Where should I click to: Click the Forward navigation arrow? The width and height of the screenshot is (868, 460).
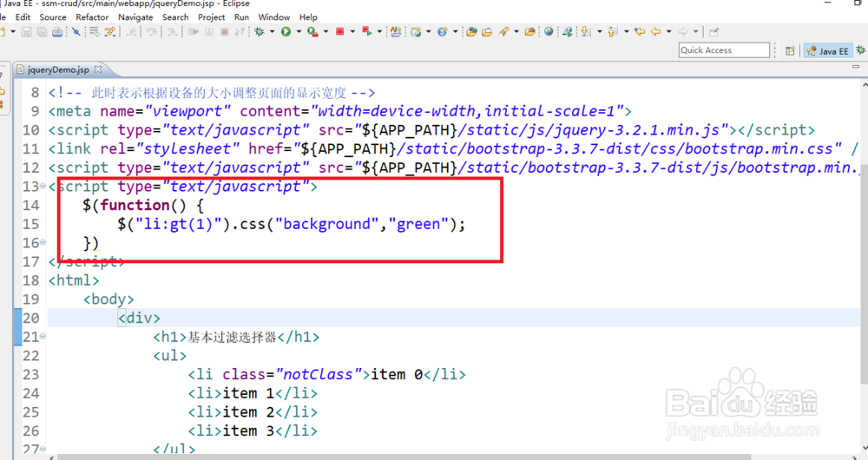(682, 32)
